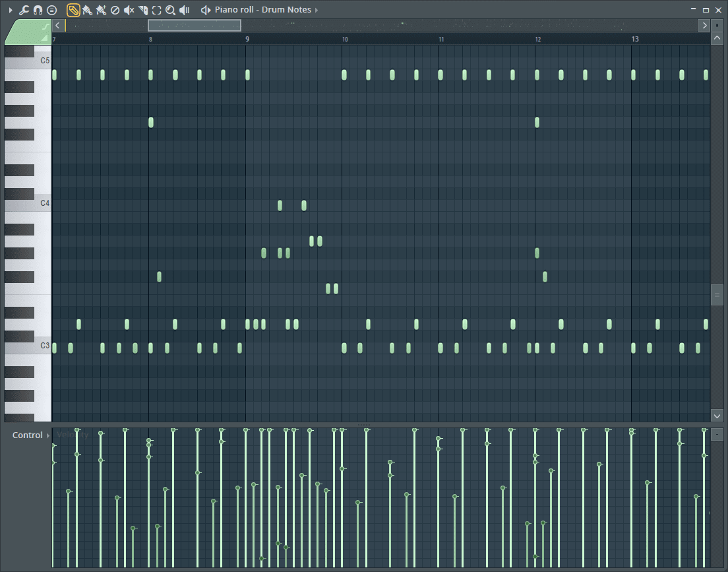
Task: Select the Mute tool
Action: tap(128, 10)
